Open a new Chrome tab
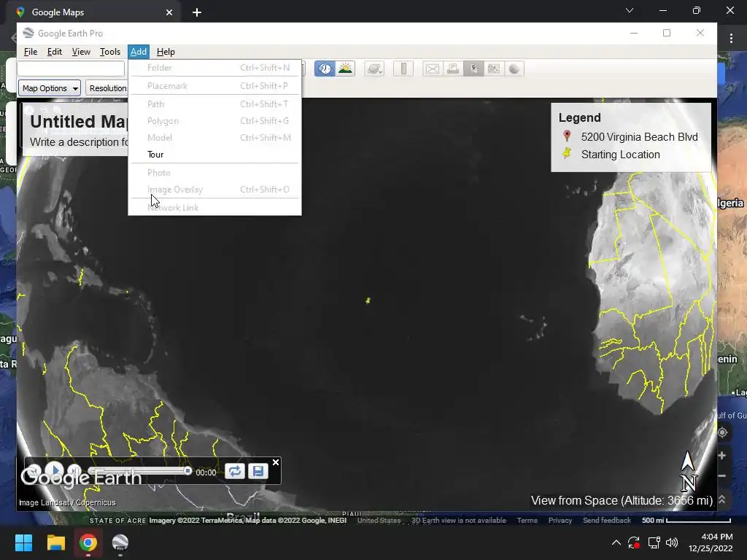 pos(197,12)
